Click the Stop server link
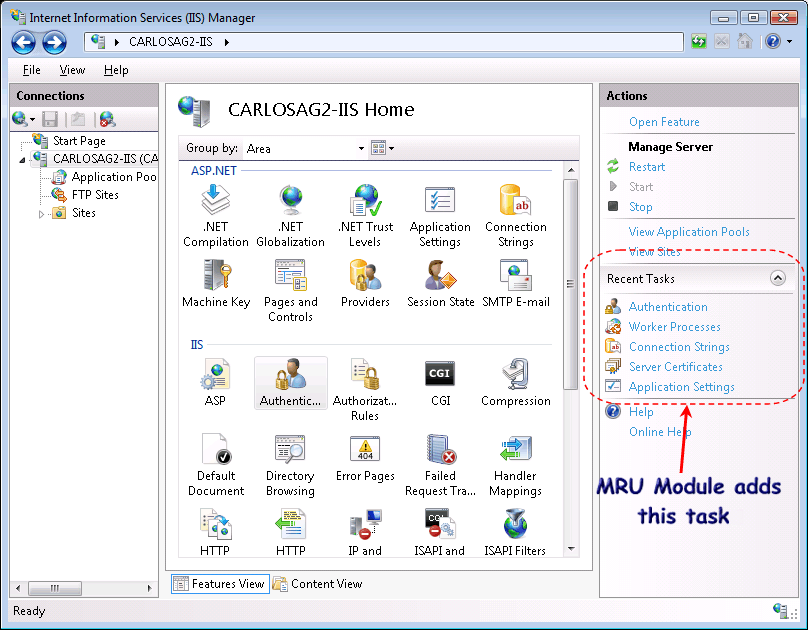 coord(641,207)
